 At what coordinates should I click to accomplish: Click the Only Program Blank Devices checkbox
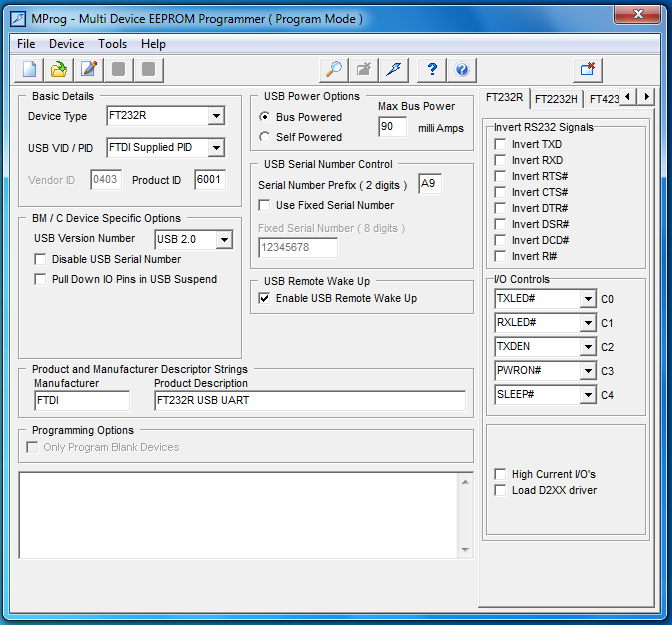[32, 447]
